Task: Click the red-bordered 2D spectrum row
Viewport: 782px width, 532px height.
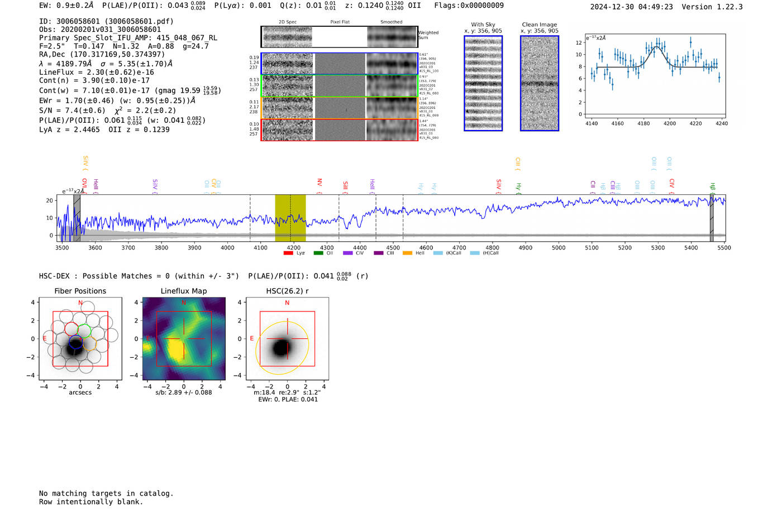Action: [339, 130]
